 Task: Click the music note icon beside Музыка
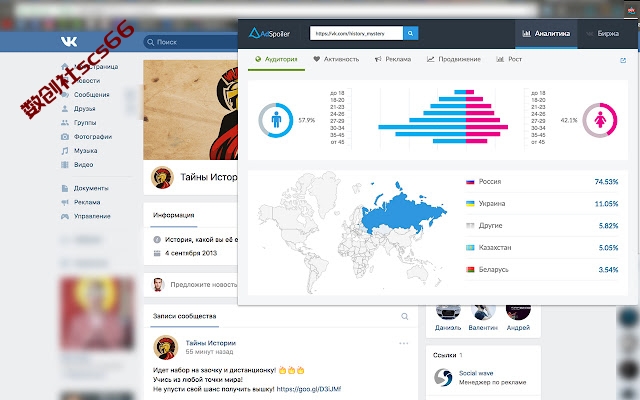[x=65, y=151]
